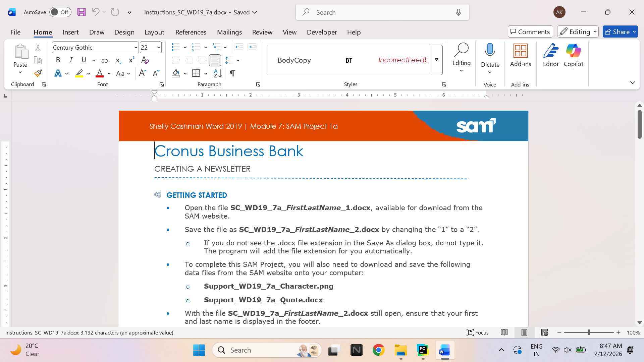The image size is (644, 362).
Task: Click the Share button
Action: 620,32
